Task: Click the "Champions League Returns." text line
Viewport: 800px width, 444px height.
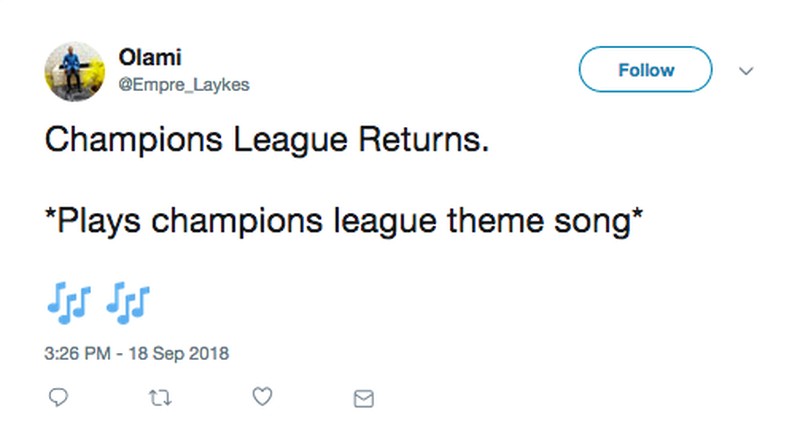Action: click(x=267, y=142)
